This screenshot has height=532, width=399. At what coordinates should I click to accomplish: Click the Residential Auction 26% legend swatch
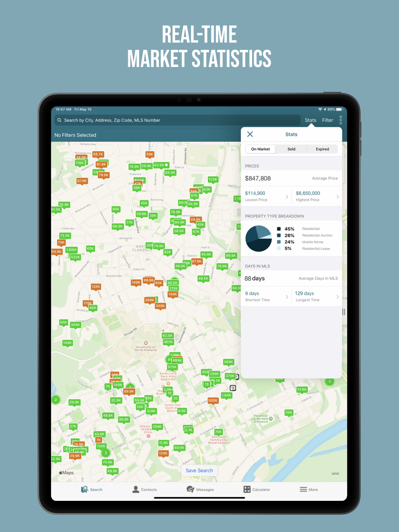(279, 235)
